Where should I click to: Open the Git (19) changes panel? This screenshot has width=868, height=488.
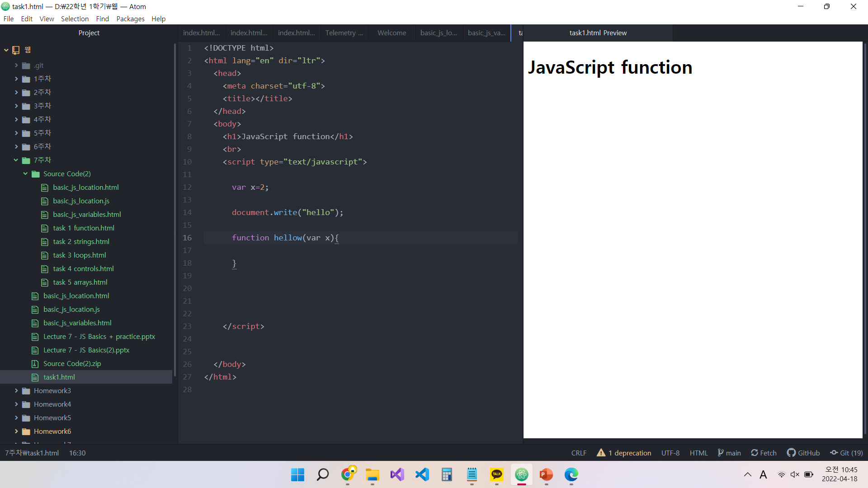(846, 453)
